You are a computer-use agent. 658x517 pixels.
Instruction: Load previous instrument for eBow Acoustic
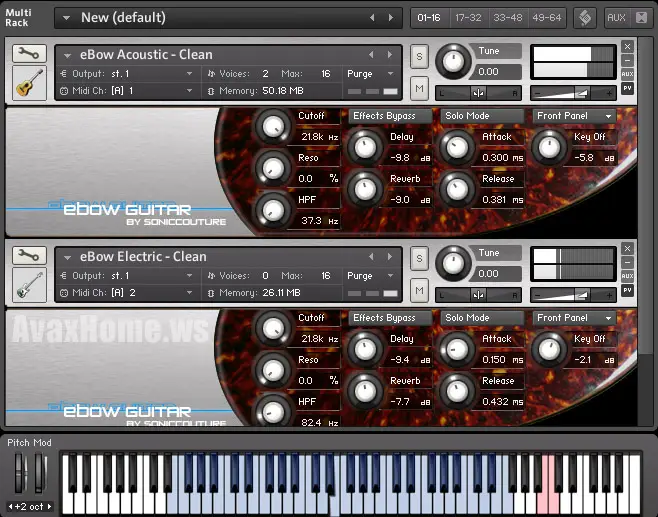click(371, 55)
